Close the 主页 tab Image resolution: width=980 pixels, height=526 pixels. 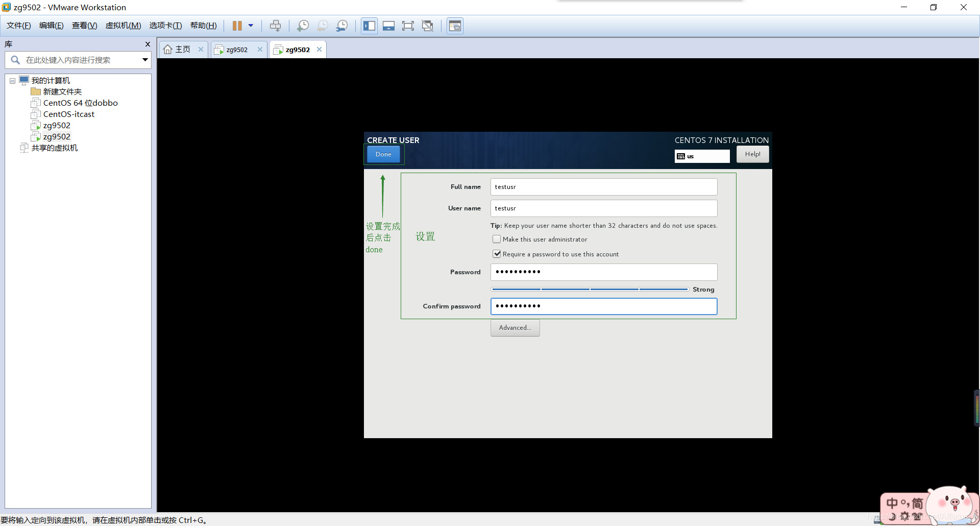click(x=201, y=50)
